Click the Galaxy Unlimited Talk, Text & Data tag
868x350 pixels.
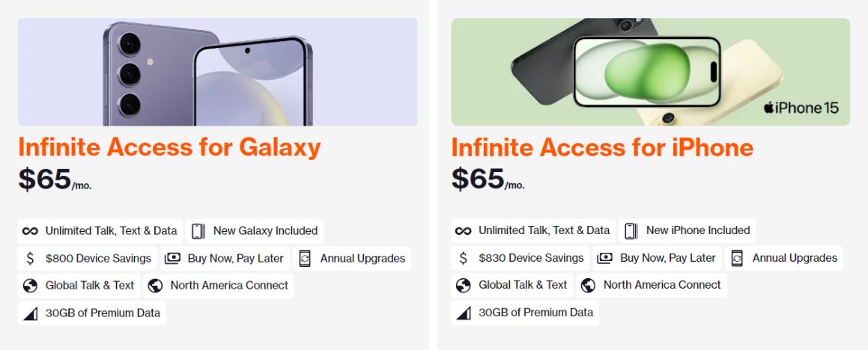point(100,231)
